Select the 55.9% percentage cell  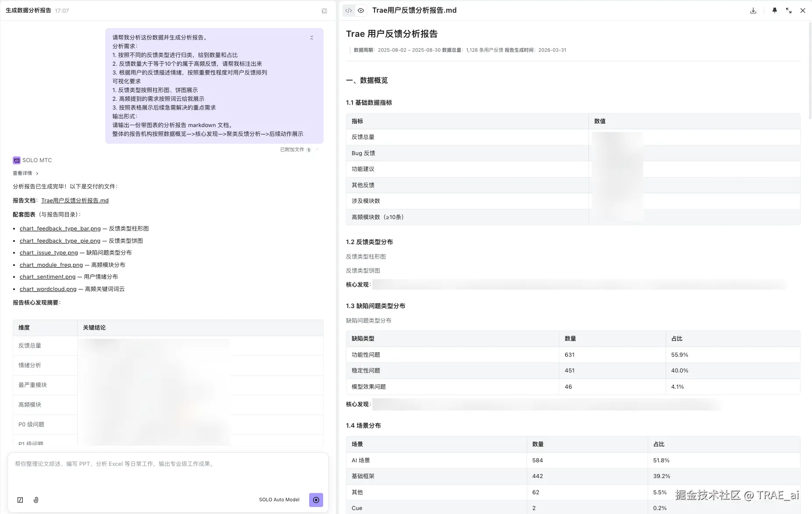tap(733, 355)
